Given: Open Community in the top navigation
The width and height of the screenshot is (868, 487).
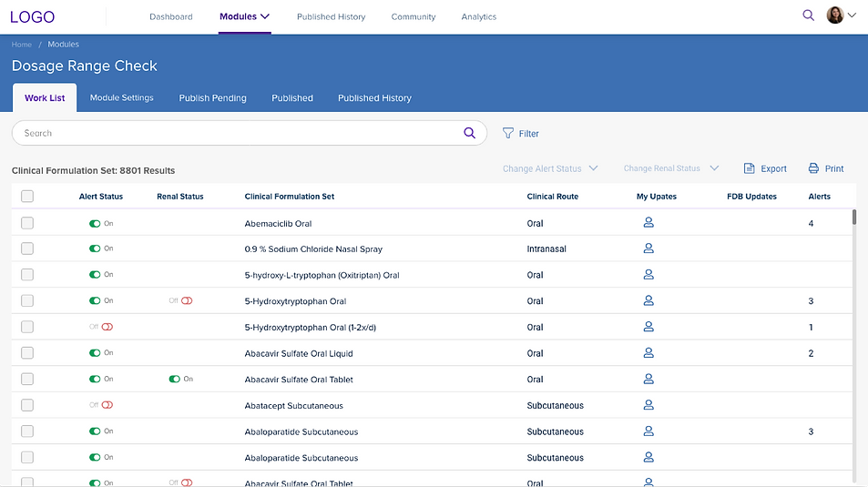Looking at the screenshot, I should tap(414, 16).
